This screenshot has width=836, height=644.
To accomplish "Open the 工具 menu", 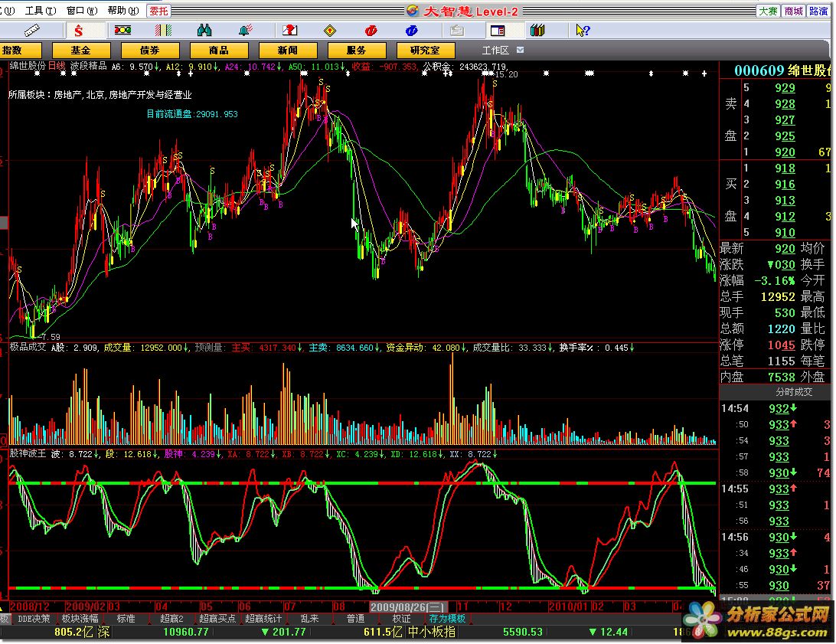I will (x=39, y=11).
